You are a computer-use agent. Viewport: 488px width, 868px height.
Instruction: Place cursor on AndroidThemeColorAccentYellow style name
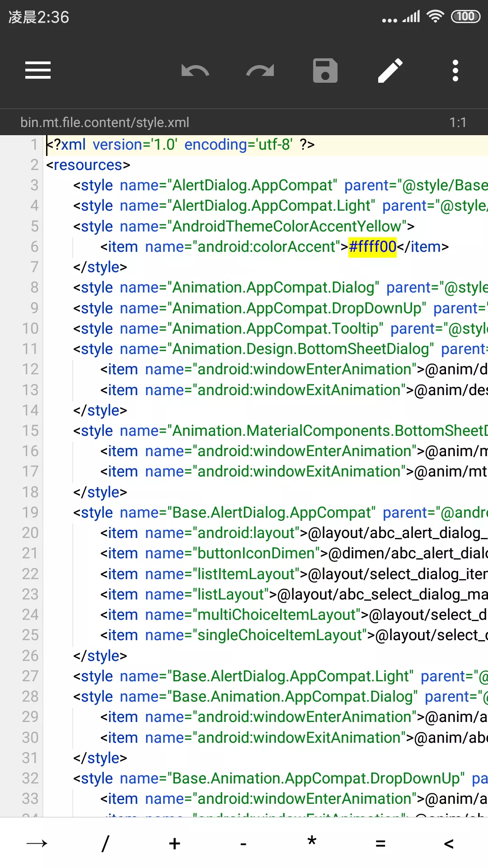[287, 226]
